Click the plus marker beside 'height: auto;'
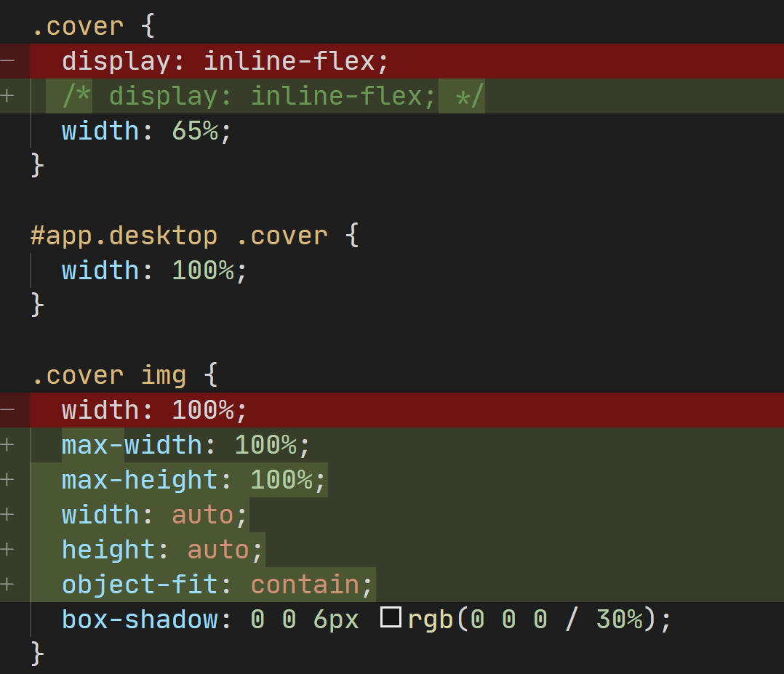 pos(7,550)
